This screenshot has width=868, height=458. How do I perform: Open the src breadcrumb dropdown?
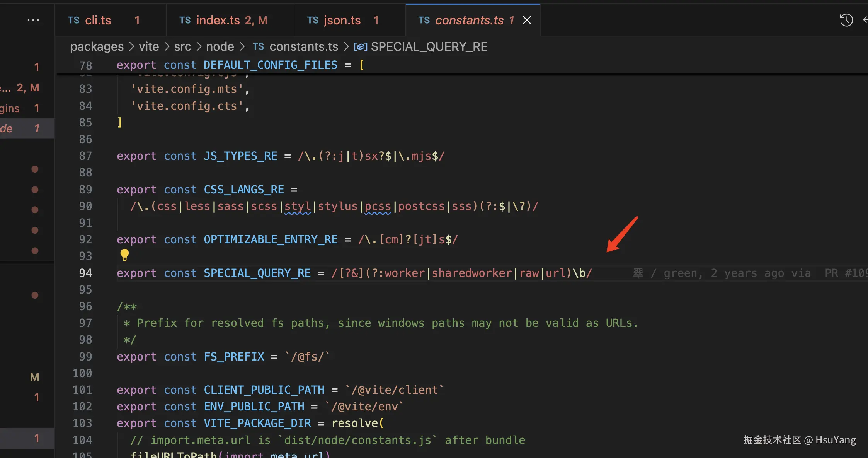[182, 47]
